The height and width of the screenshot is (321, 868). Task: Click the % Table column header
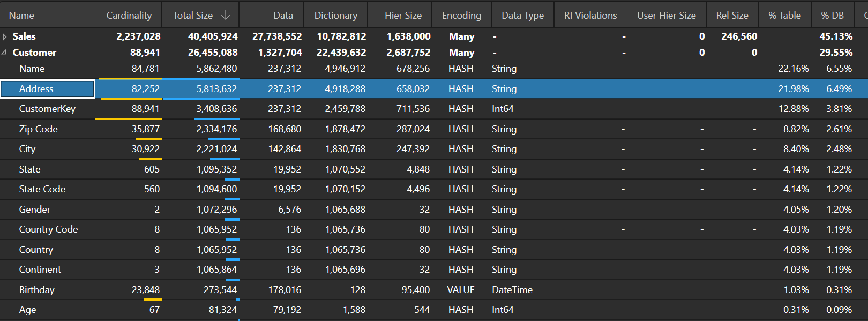click(x=784, y=16)
